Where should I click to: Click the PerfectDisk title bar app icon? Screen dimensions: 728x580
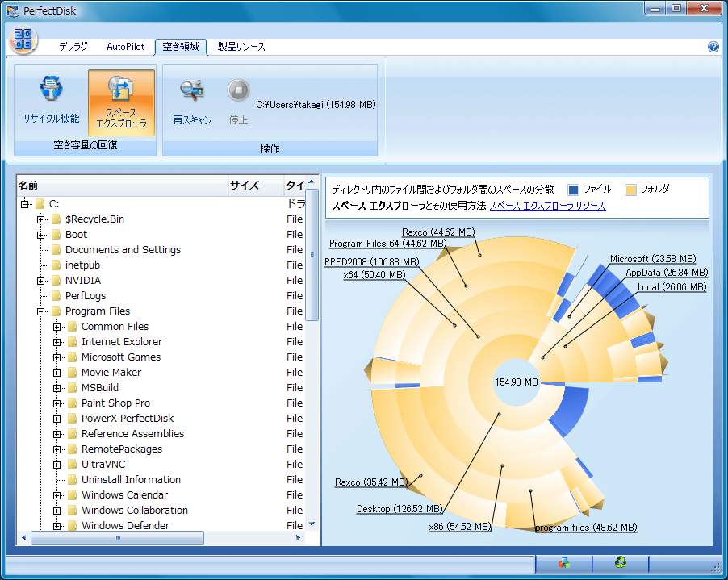pyautogui.click(x=13, y=10)
